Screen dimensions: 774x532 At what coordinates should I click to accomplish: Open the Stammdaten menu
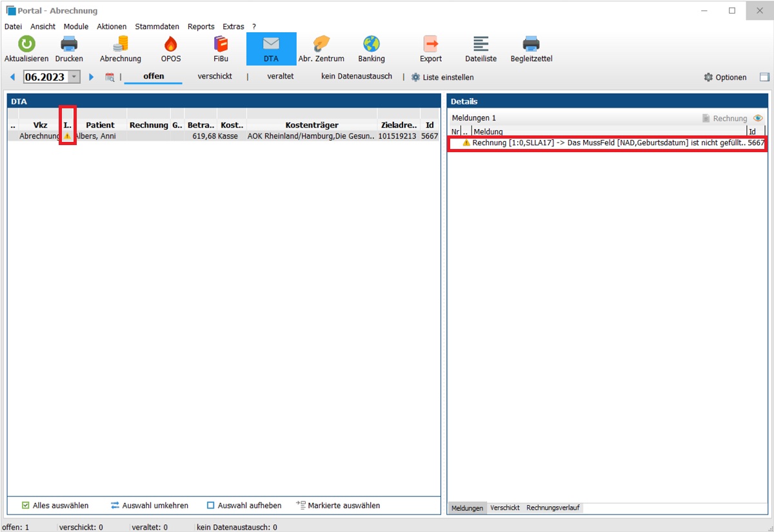coord(157,26)
